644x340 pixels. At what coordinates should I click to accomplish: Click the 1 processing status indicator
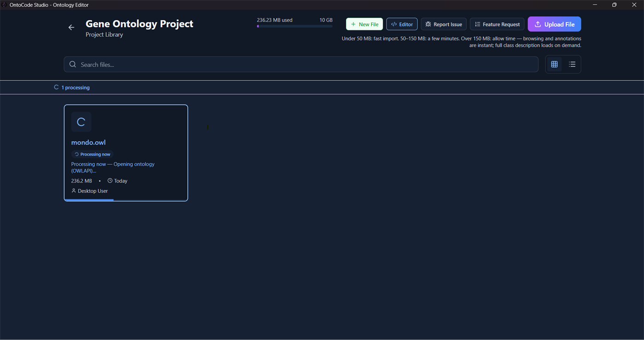(x=72, y=87)
